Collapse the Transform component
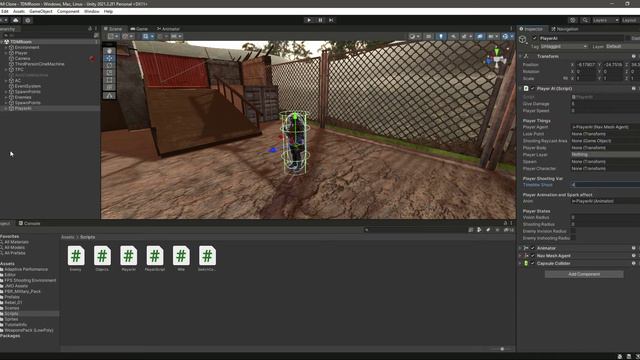 pyautogui.click(x=520, y=56)
